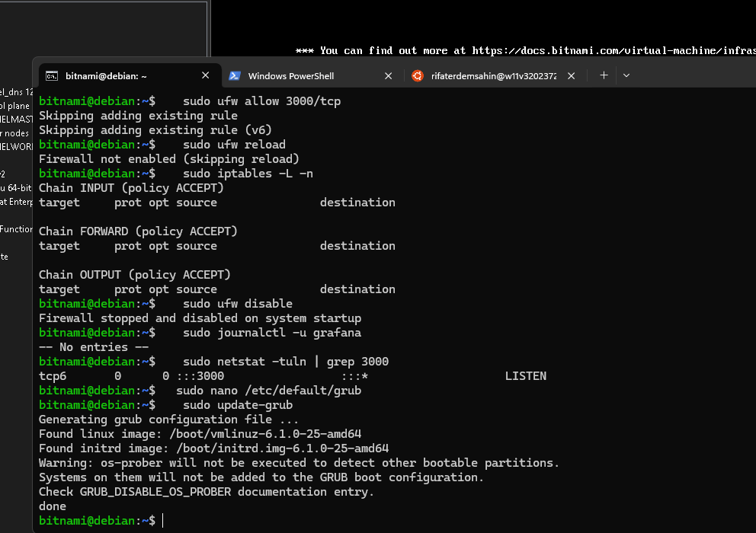This screenshot has height=533, width=756.
Task: Switch to the rifaterdemsahin Ubuntu tab
Action: click(x=494, y=75)
